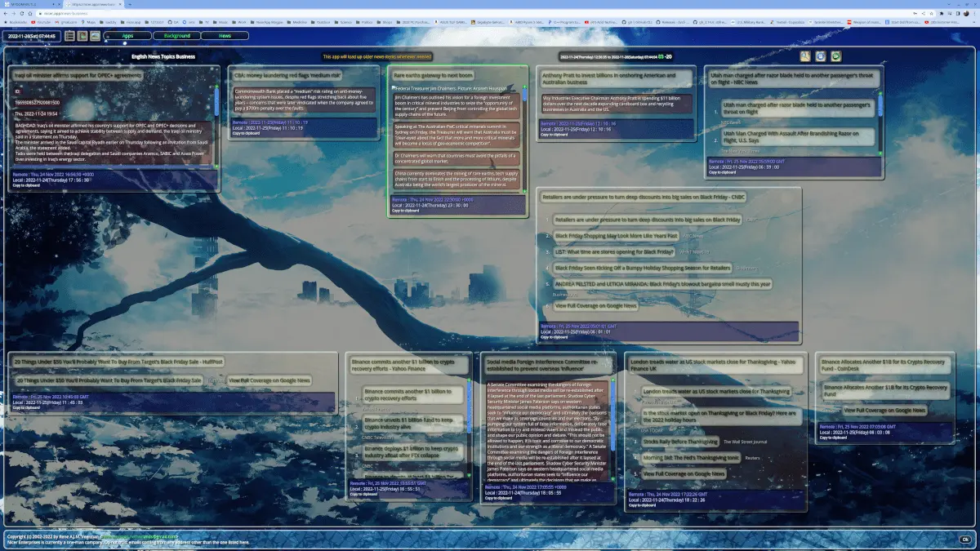Open 'Stocks Rally Before Thanksgiving' headline
Image resolution: width=980 pixels, height=551 pixels.
tap(680, 442)
